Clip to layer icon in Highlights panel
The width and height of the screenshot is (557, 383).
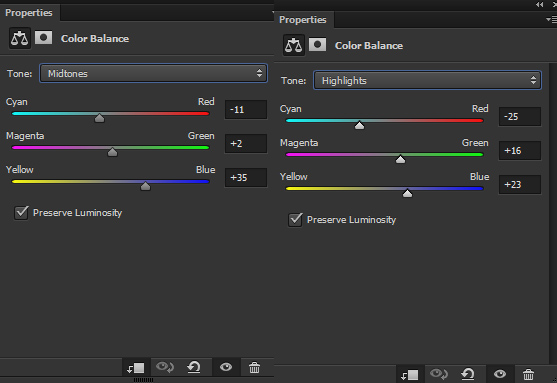tap(410, 374)
